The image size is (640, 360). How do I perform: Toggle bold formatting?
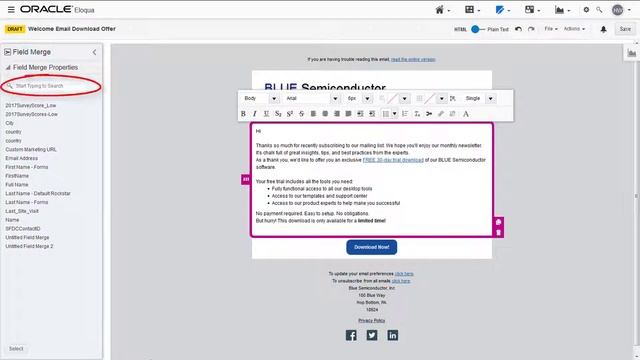click(x=243, y=114)
